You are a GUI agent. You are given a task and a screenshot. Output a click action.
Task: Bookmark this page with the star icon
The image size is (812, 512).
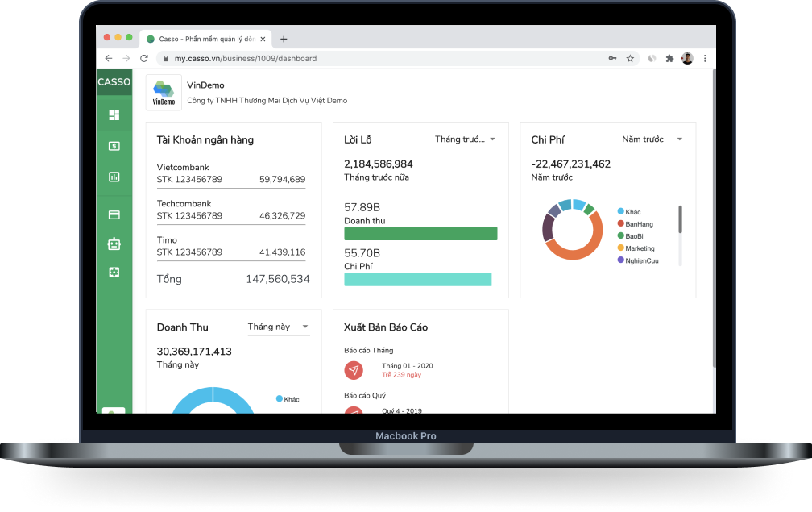(630, 59)
